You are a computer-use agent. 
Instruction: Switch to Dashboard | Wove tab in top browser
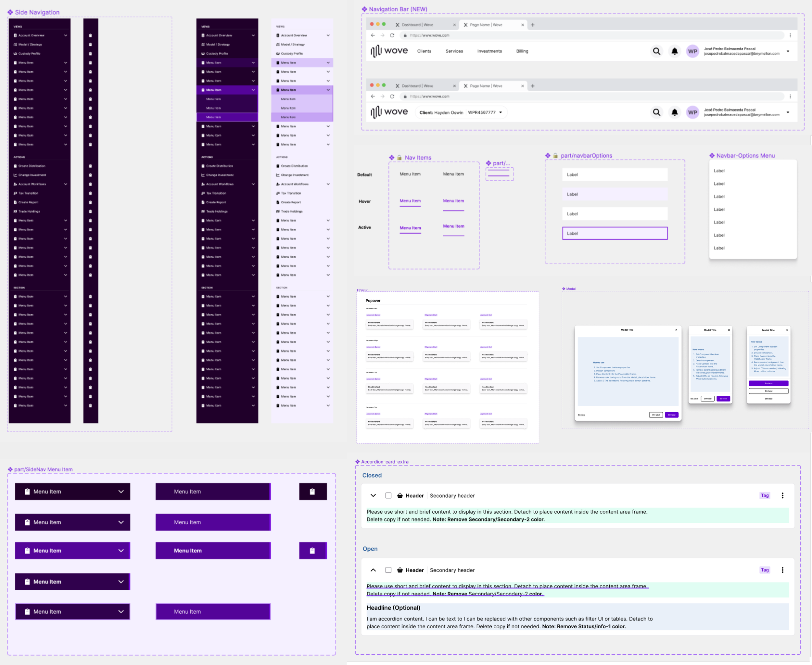point(417,25)
